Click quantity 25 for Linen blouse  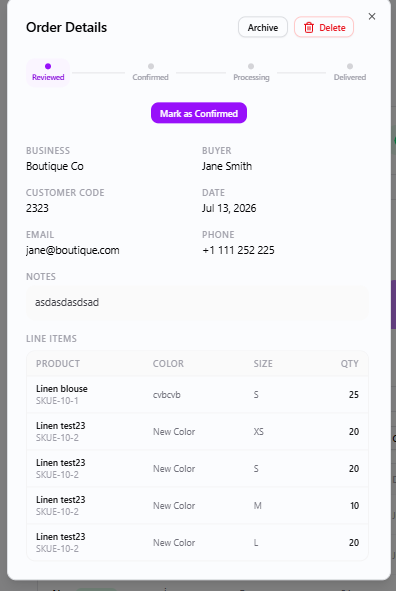pyautogui.click(x=353, y=395)
